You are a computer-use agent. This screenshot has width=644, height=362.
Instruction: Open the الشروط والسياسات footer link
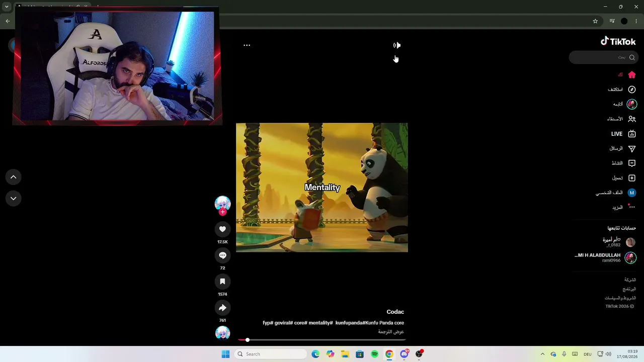620,298
